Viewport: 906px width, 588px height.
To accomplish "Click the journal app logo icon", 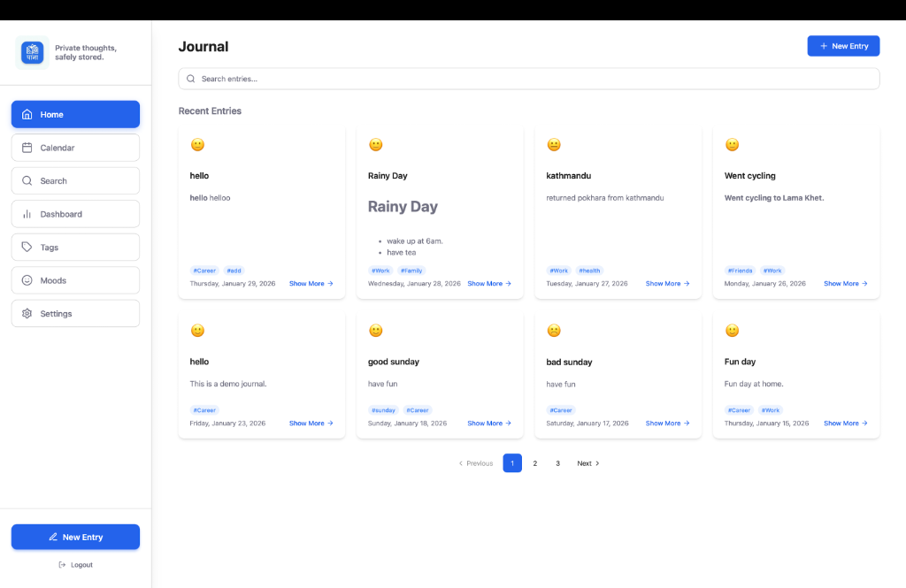I will tap(32, 52).
